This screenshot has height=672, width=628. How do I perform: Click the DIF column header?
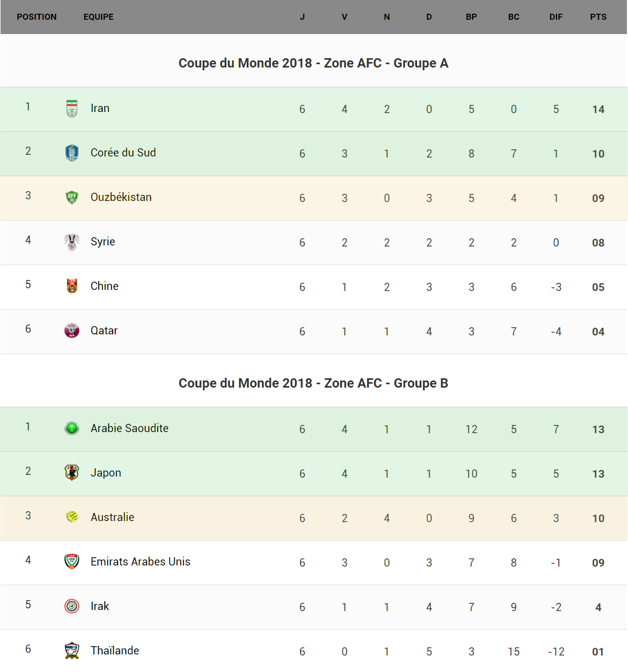click(x=555, y=17)
